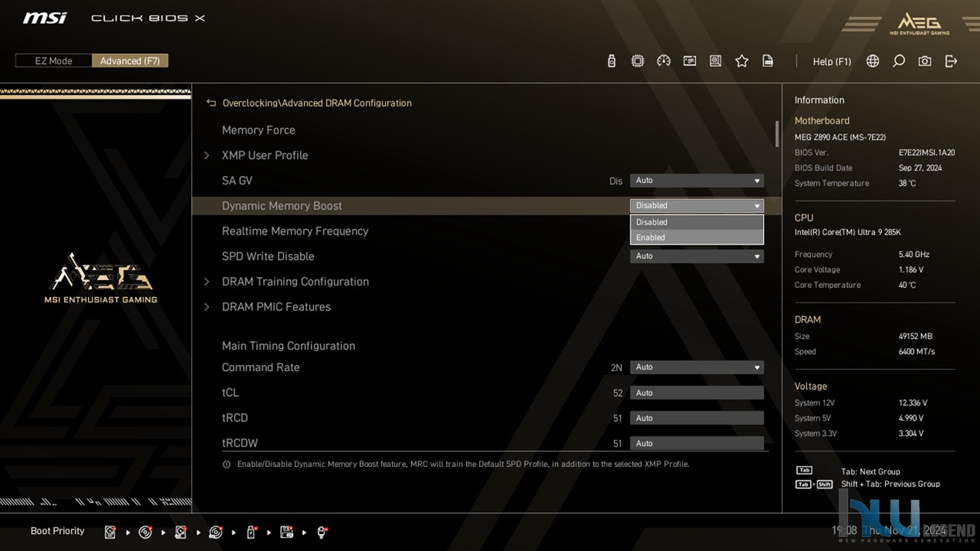This screenshot has width=980, height=551.
Task: Select the network plug boot device icon
Action: click(322, 532)
